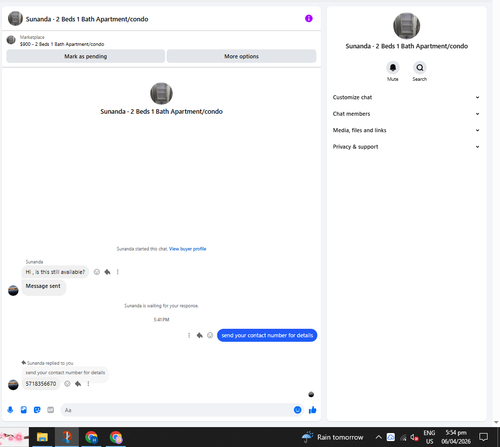React to 'Hi, is this still available?' message

point(97,272)
